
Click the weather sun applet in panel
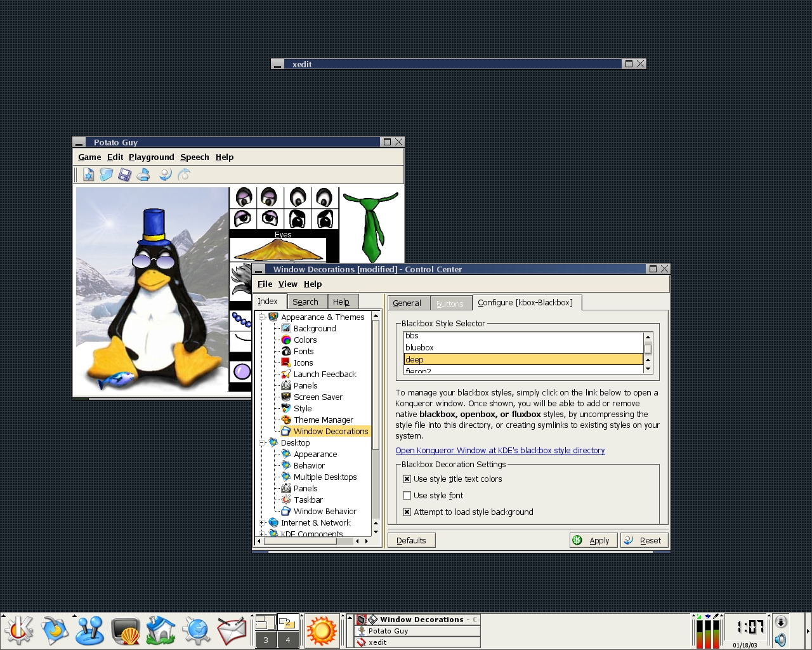pos(322,631)
